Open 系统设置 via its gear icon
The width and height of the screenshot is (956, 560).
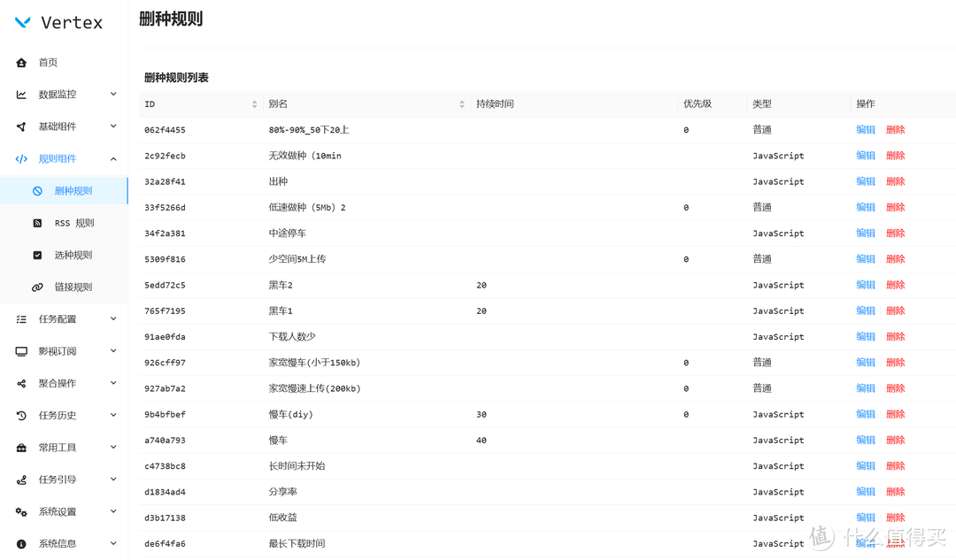pyautogui.click(x=19, y=510)
